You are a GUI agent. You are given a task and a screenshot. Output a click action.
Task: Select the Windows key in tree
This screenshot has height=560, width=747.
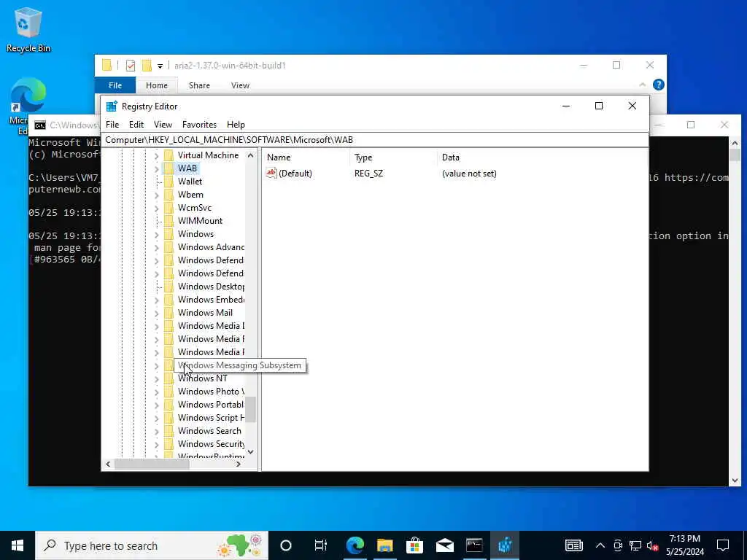tap(196, 234)
